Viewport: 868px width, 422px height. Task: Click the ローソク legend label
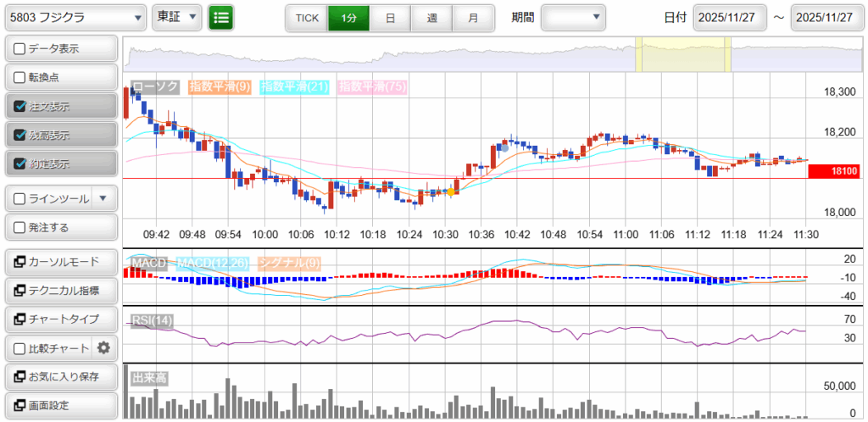(x=155, y=86)
